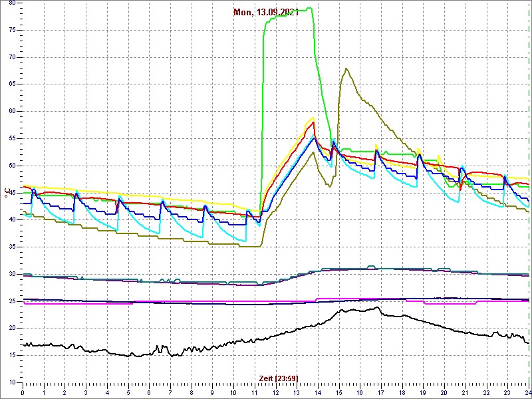Viewport: 532px width, 399px height.
Task: Click hour 17 on the time axis
Action: 381,392
